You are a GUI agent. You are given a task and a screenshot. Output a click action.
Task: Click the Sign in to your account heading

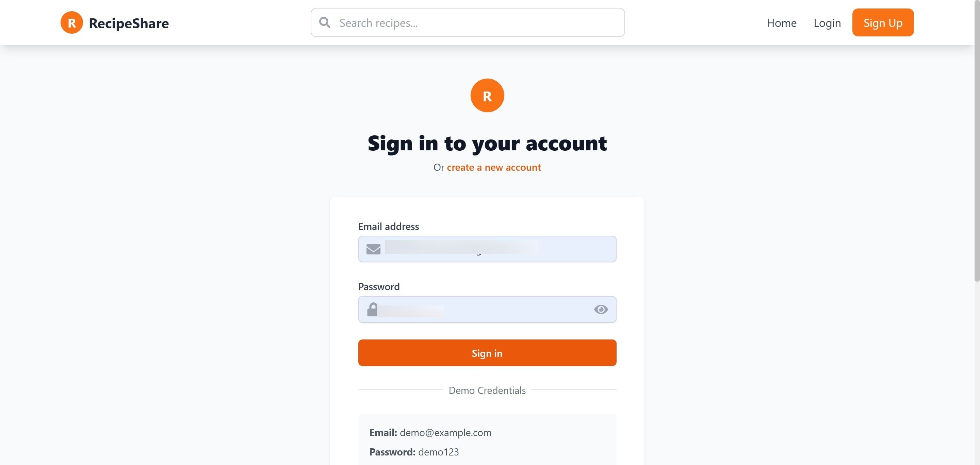point(487,143)
